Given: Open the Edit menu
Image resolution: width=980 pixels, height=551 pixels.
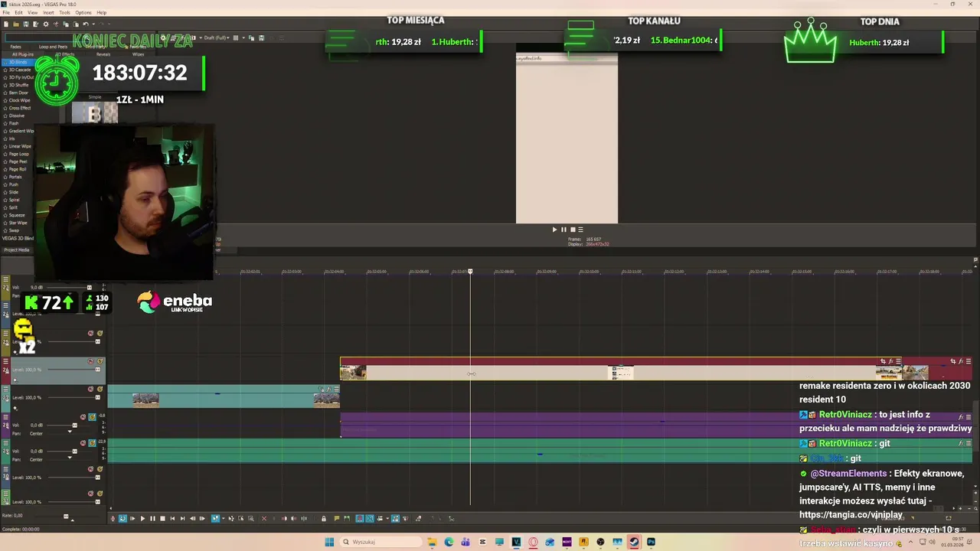Looking at the screenshot, I should click(18, 12).
